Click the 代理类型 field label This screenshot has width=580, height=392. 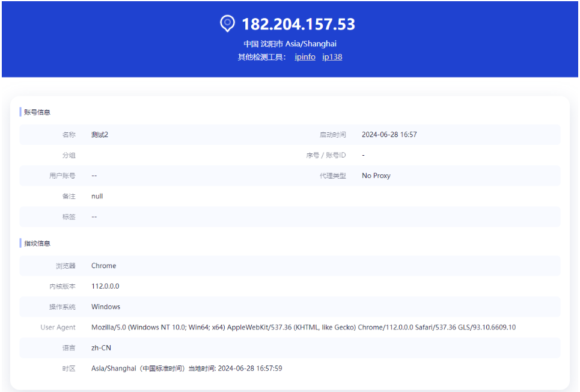(x=332, y=176)
